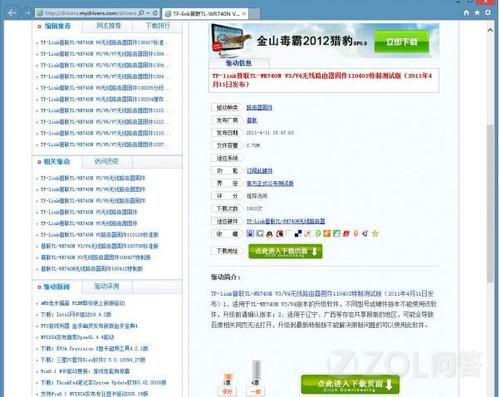Image resolution: width=500 pixels, height=397 pixels.
Task: Click the vertical scrollbar thumb
Action: pos(490,203)
